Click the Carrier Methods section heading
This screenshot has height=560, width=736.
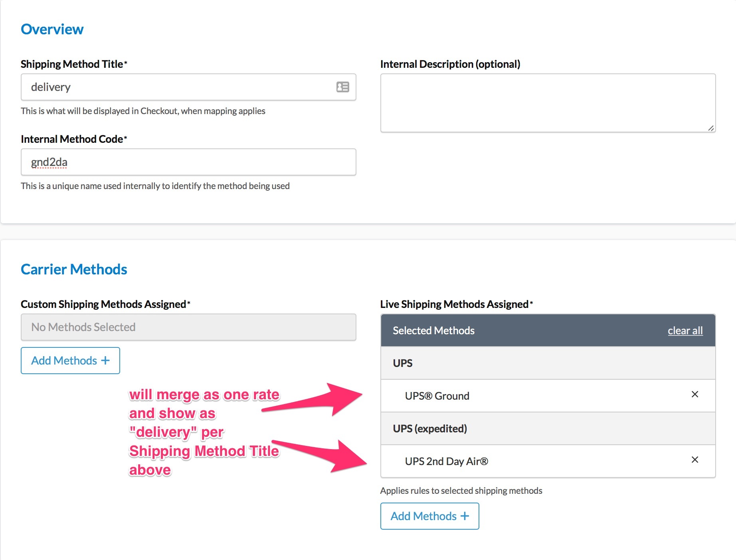coord(74,269)
